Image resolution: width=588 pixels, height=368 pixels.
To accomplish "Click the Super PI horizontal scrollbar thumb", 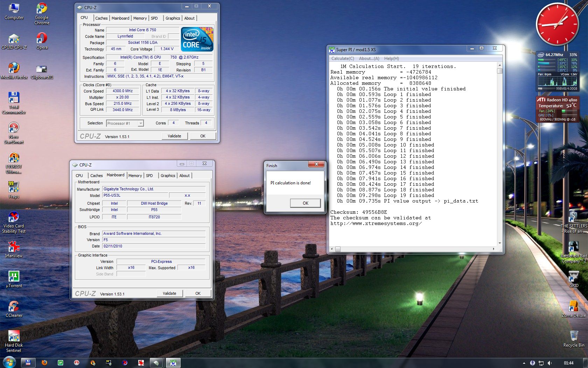I will pyautogui.click(x=338, y=249).
